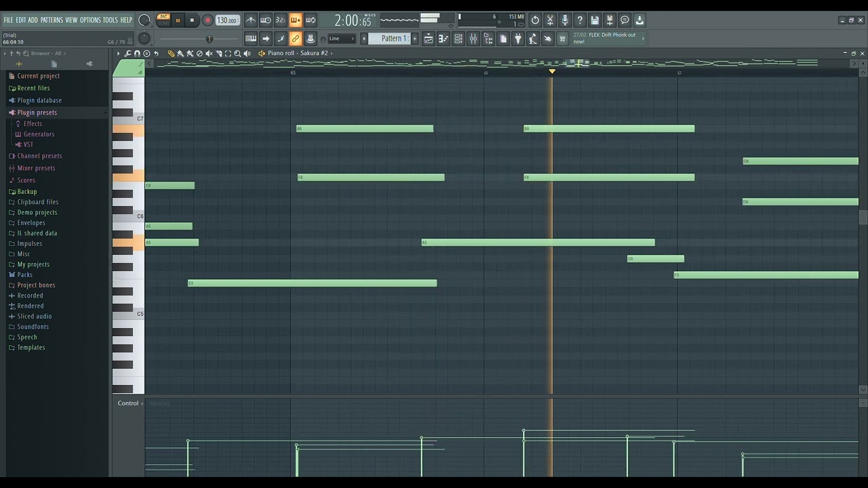The height and width of the screenshot is (488, 868).
Task: Arm recording with the red record button
Action: point(208,20)
